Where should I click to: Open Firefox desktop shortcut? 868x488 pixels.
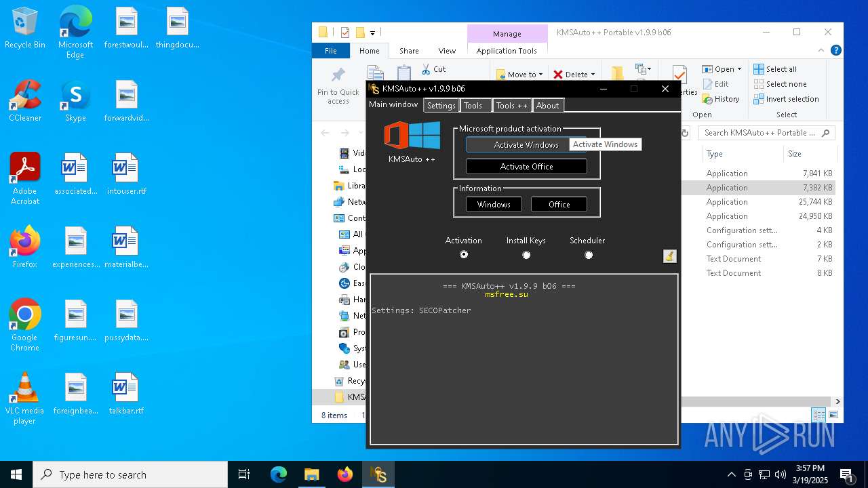(x=25, y=247)
